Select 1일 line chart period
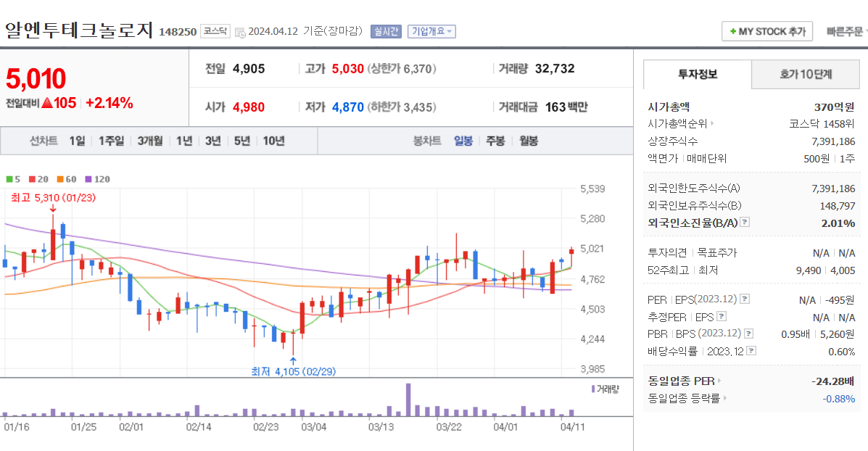The image size is (868, 451). point(77,141)
